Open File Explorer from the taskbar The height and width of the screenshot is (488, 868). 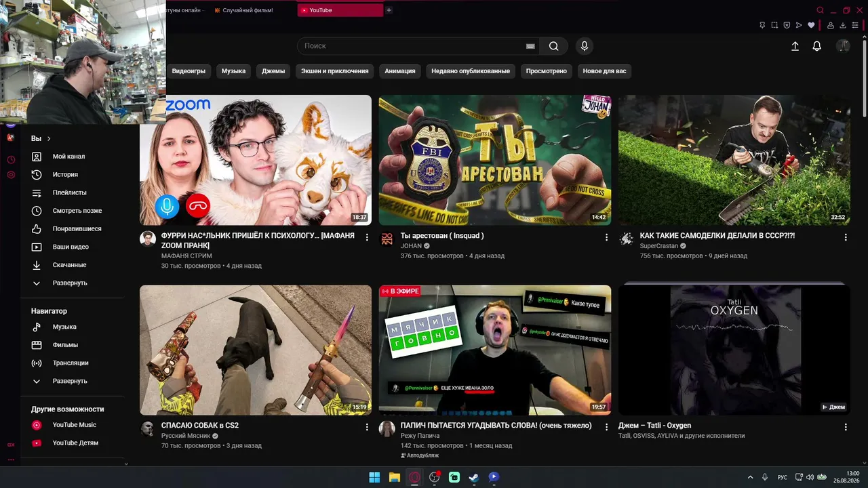(x=395, y=477)
